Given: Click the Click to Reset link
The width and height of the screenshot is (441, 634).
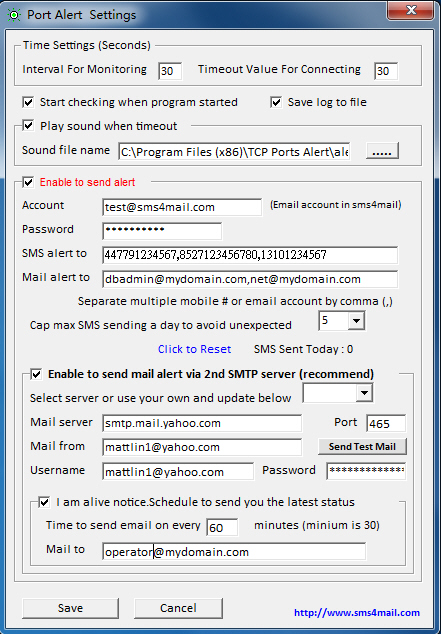Looking at the screenshot, I should click(x=194, y=349).
